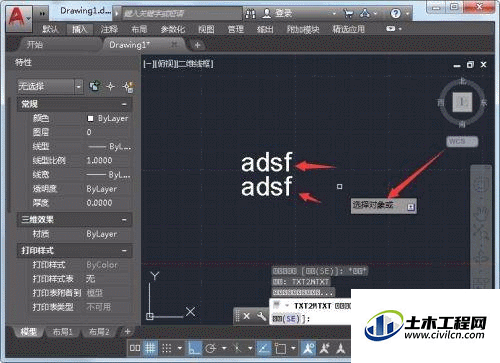Switch to the 视图 ribbon tab

pyautogui.click(x=206, y=29)
